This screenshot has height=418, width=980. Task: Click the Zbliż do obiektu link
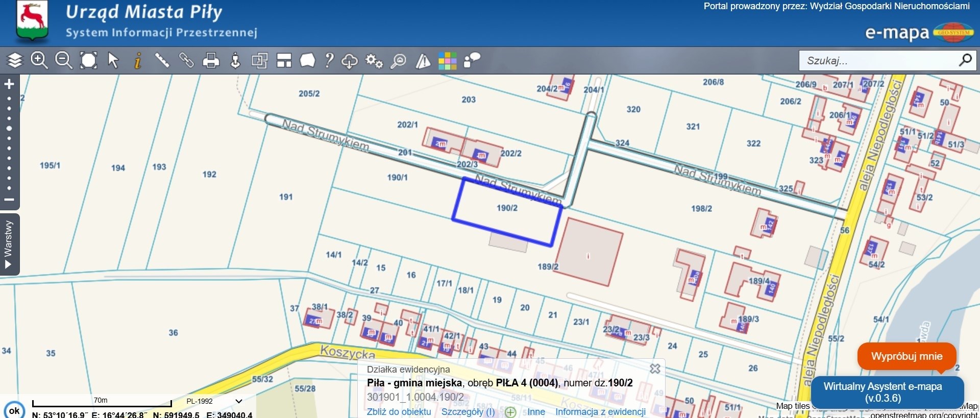click(399, 412)
